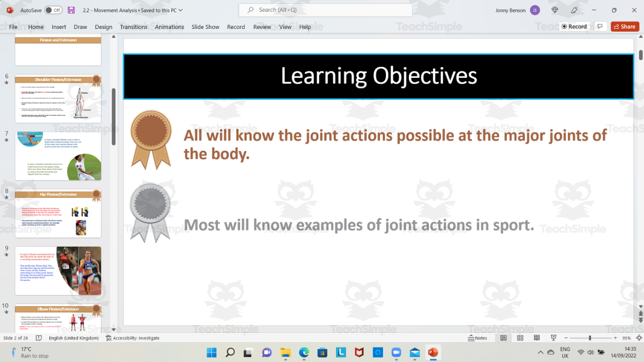Switch to the Insert tab
The width and height of the screenshot is (644, 362).
pyautogui.click(x=59, y=27)
